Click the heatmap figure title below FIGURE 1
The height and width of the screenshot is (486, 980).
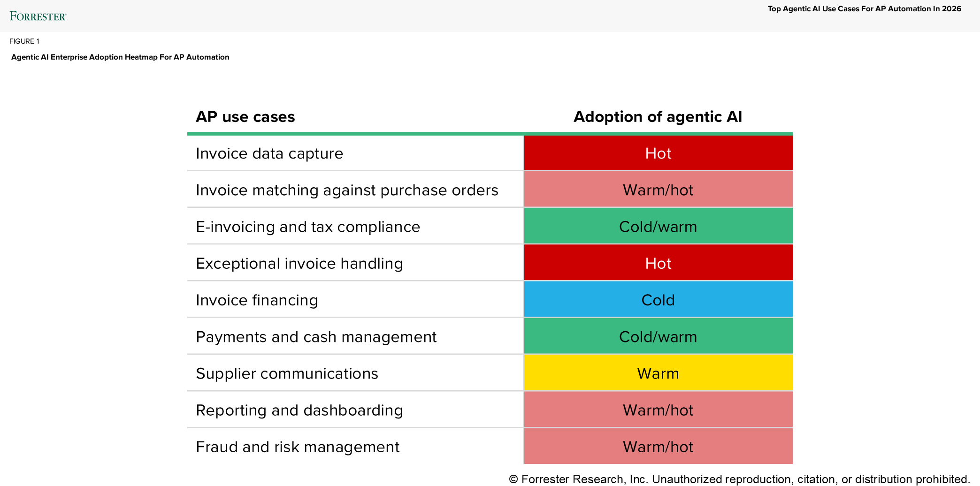tap(120, 57)
